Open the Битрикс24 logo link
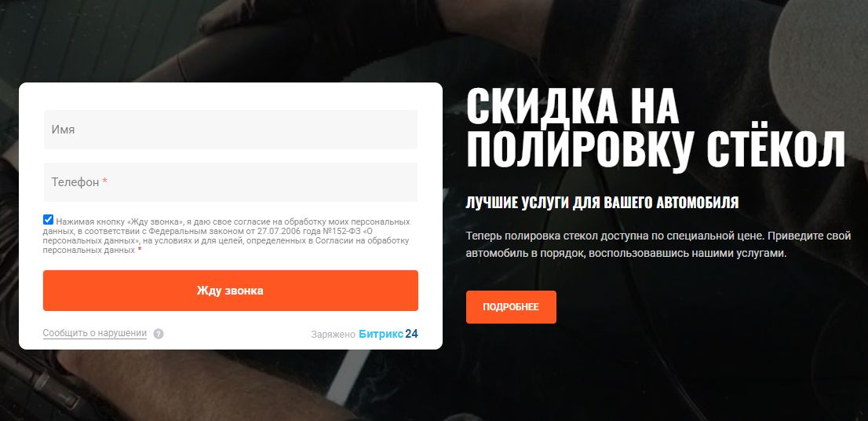The height and width of the screenshot is (421, 868). [388, 334]
